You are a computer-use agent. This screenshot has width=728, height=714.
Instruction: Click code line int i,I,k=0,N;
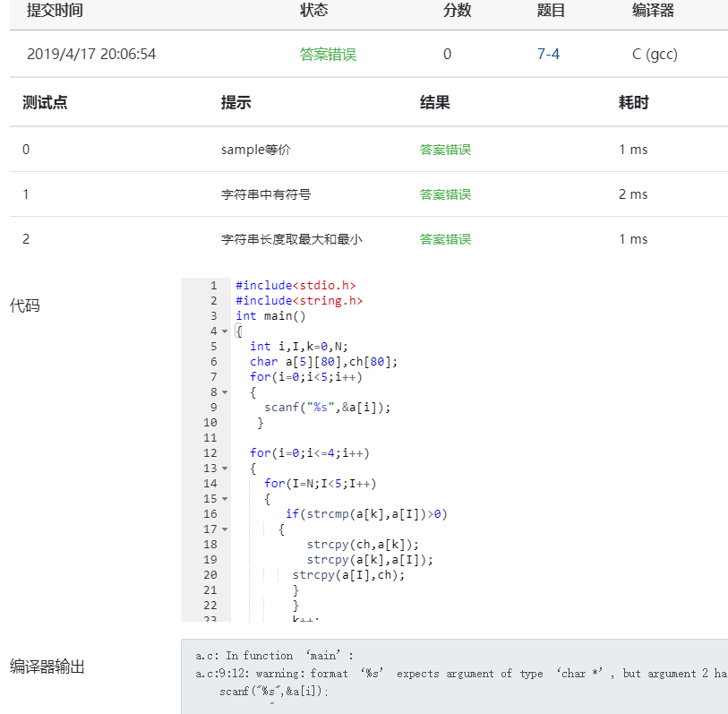click(x=299, y=347)
